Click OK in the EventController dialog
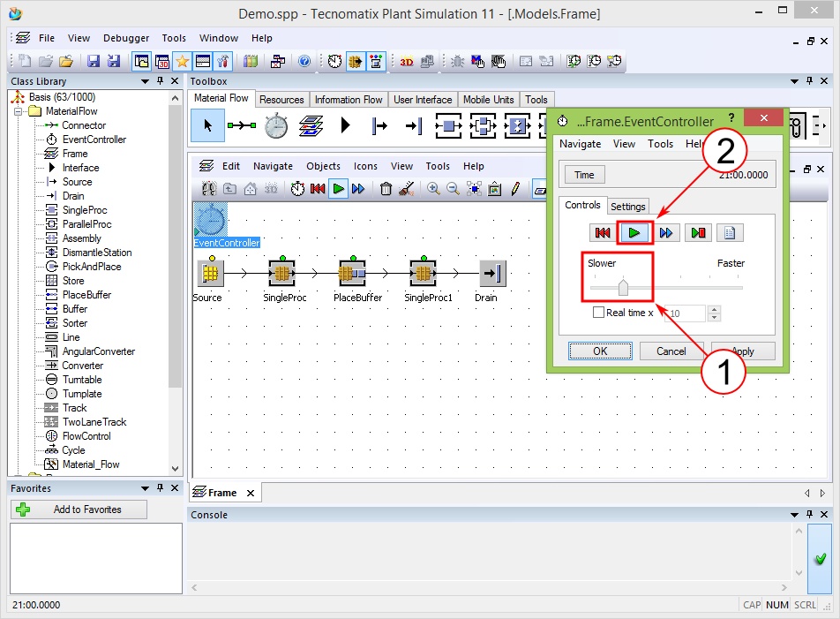The height and width of the screenshot is (619, 840). coord(600,351)
